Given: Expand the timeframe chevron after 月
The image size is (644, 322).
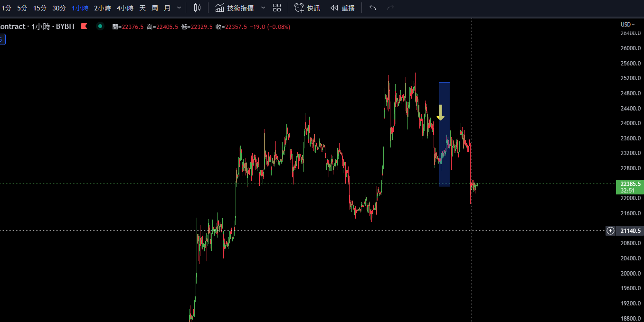Looking at the screenshot, I should (x=178, y=8).
